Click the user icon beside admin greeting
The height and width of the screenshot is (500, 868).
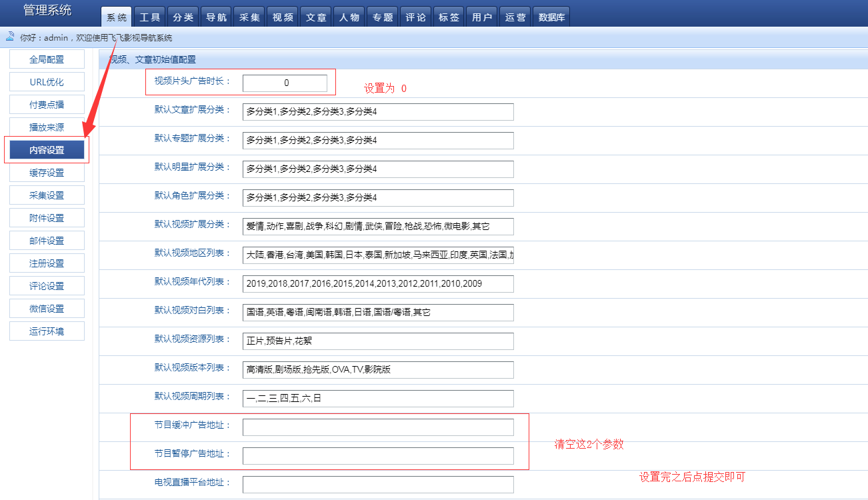10,37
